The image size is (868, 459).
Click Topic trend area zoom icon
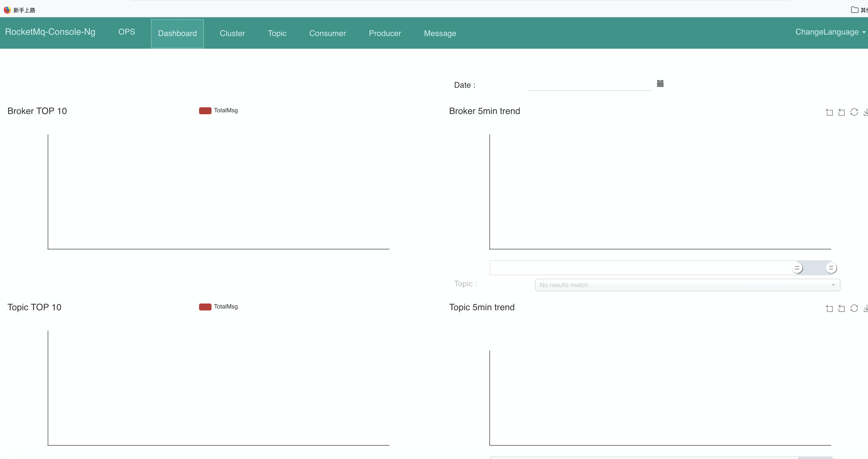(829, 308)
